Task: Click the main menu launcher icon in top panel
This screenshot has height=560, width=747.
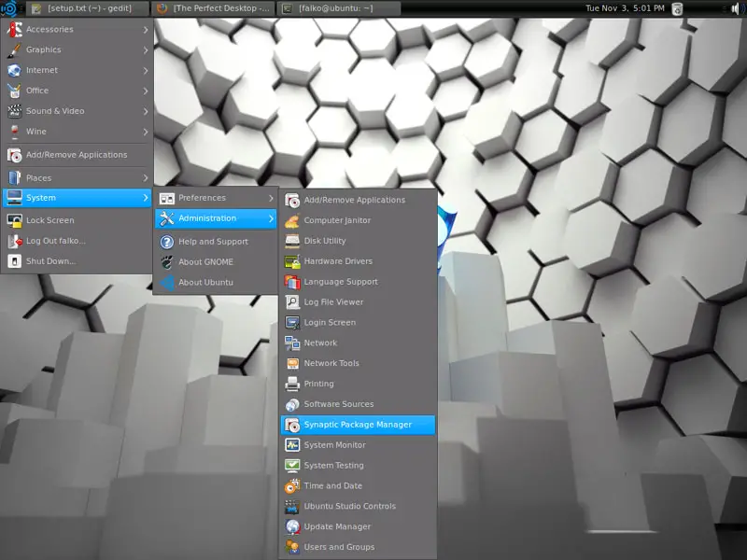Action: coord(8,8)
